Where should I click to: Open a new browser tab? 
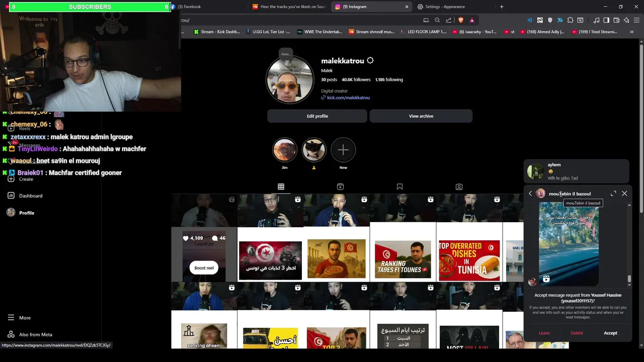[x=502, y=7]
